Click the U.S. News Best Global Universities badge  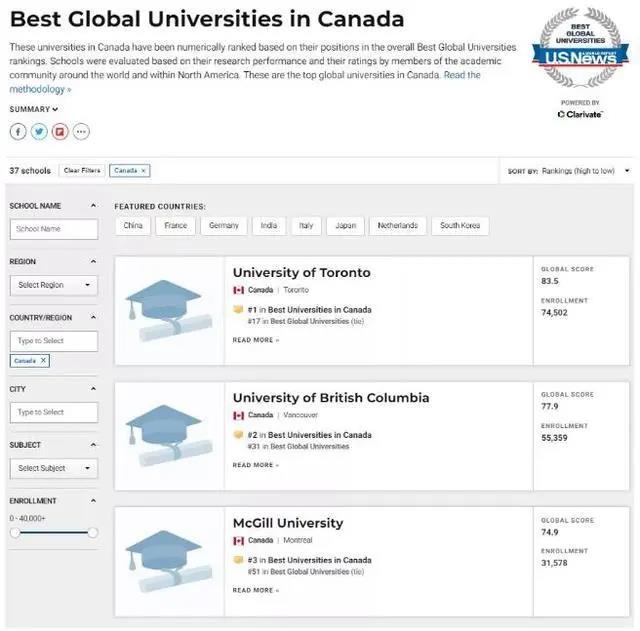pos(580,47)
